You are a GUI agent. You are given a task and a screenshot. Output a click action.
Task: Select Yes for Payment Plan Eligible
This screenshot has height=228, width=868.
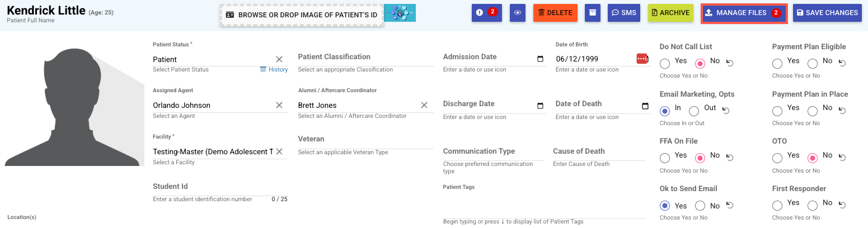pos(777,64)
